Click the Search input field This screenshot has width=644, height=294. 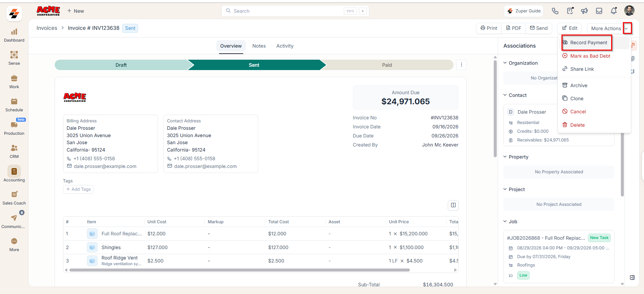coord(295,11)
